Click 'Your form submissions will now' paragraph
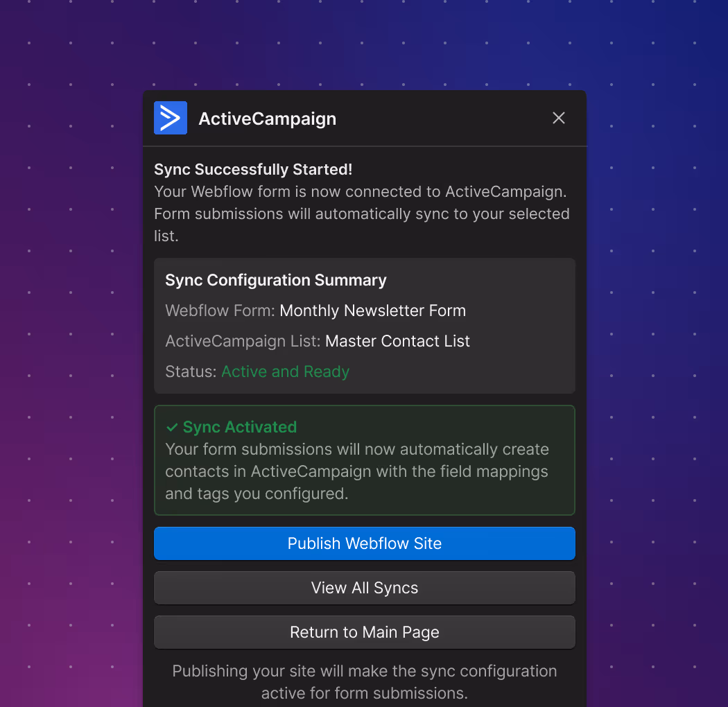 click(357, 471)
